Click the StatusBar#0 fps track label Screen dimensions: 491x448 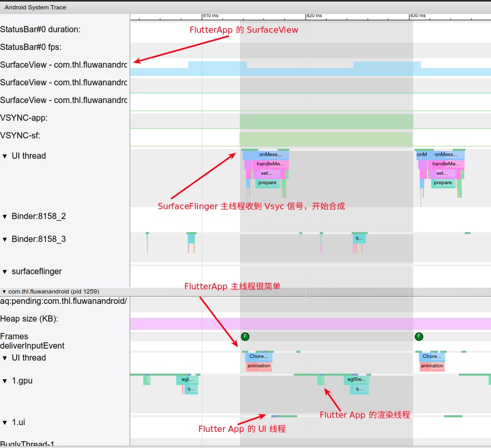[31, 47]
